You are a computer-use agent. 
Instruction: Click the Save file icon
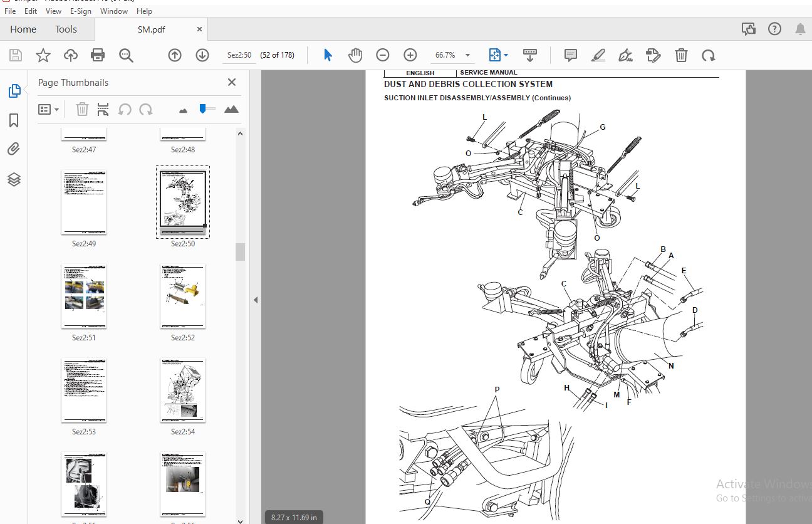16,55
